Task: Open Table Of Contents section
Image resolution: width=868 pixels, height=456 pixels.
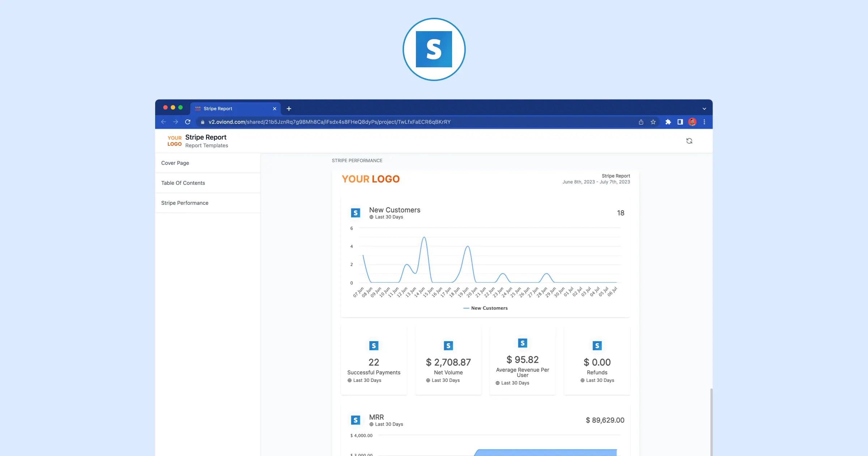Action: click(208, 183)
